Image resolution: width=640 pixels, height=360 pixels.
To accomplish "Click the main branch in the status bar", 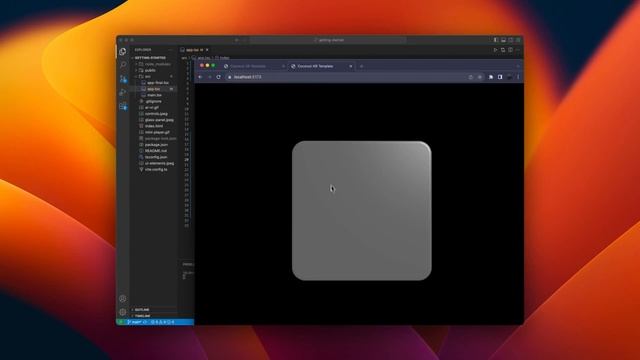I will (134, 322).
